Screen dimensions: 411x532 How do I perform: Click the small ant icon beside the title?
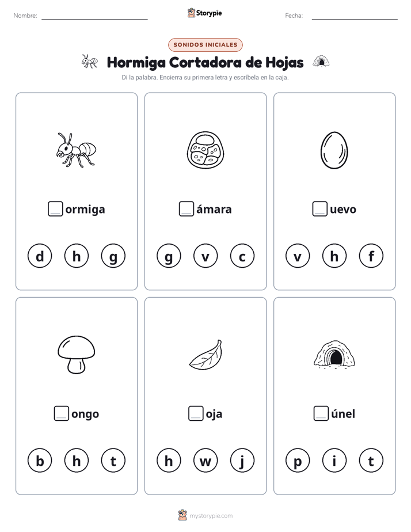(90, 62)
